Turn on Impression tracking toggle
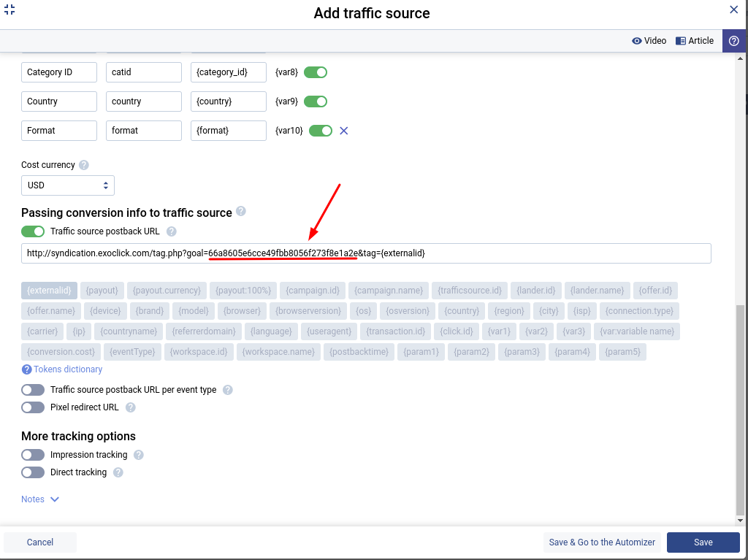The height and width of the screenshot is (560, 748). pyautogui.click(x=33, y=455)
